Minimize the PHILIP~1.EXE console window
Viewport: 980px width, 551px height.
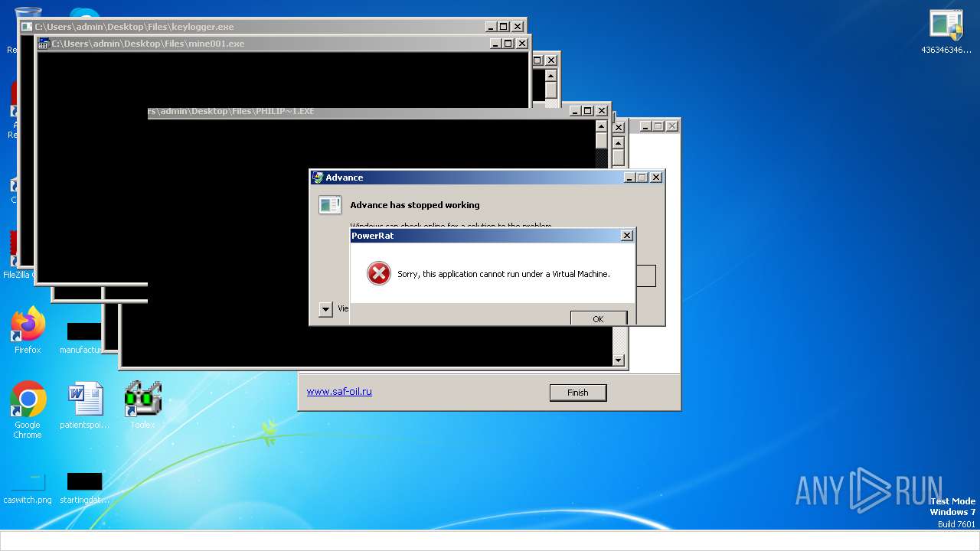tap(575, 111)
